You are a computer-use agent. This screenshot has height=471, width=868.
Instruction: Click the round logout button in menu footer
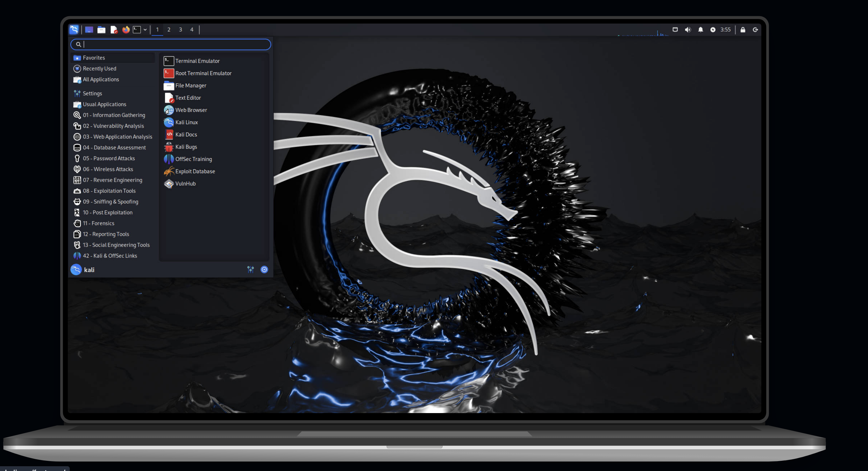click(x=265, y=270)
